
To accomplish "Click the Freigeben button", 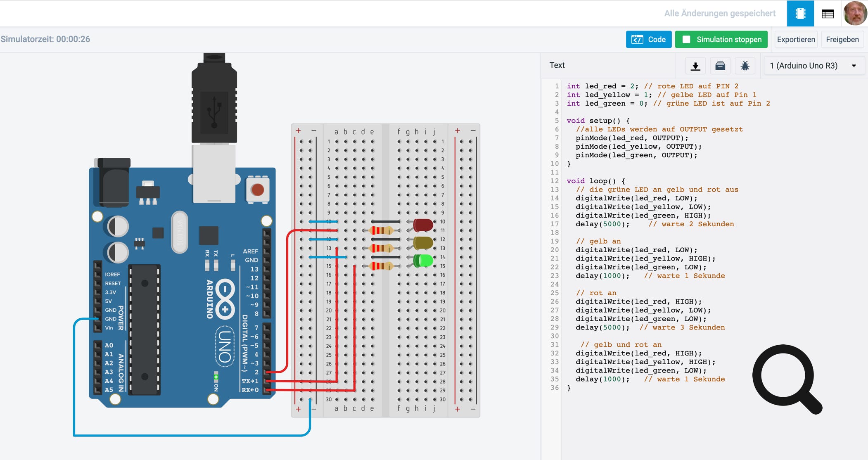I will (x=842, y=40).
